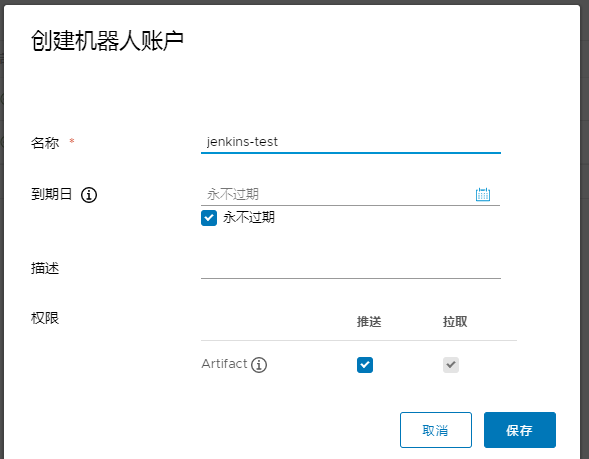589x459 pixels.
Task: Click the greyed Artifact 拉取 checkbox
Action: click(x=451, y=365)
